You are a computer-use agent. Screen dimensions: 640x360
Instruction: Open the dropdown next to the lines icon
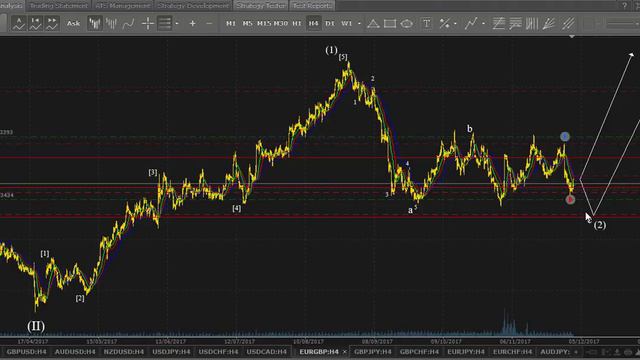pyautogui.click(x=177, y=24)
